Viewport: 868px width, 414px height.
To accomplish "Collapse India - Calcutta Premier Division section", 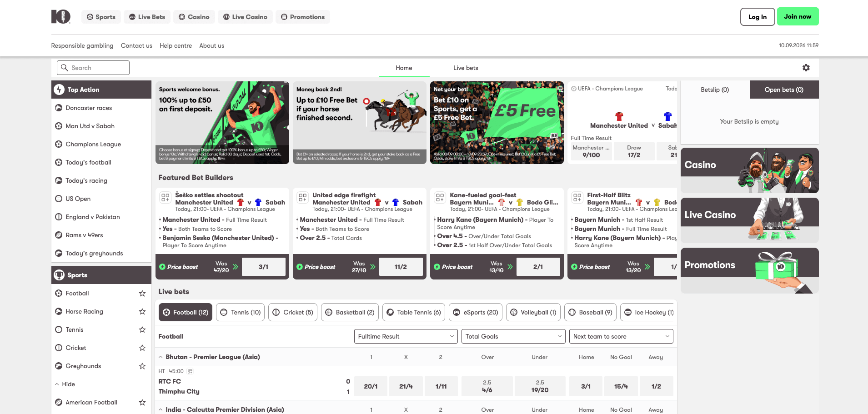I will point(161,409).
